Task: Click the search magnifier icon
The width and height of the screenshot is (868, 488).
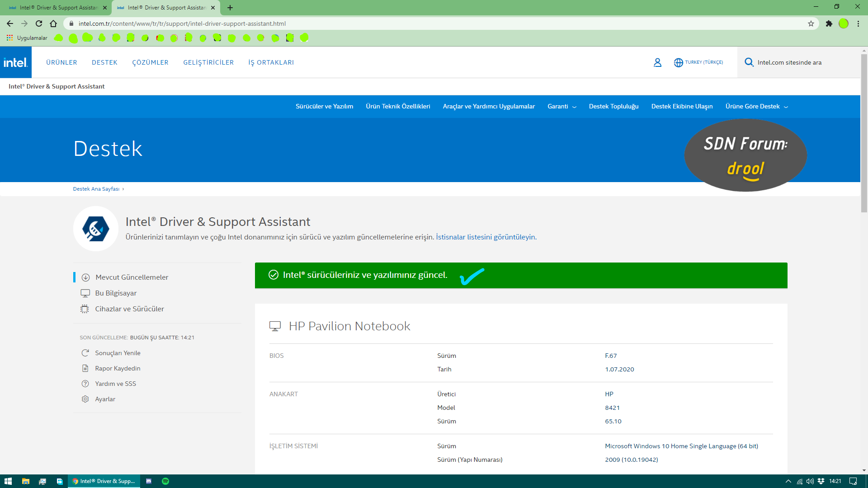Action: point(749,62)
